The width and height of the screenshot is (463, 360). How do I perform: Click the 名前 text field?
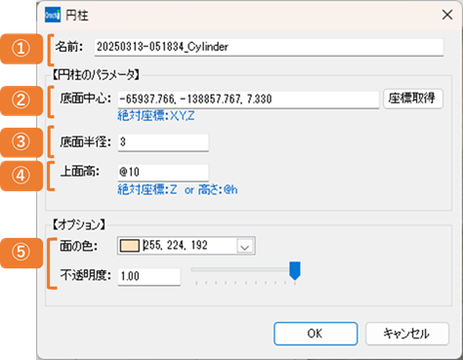(269, 47)
